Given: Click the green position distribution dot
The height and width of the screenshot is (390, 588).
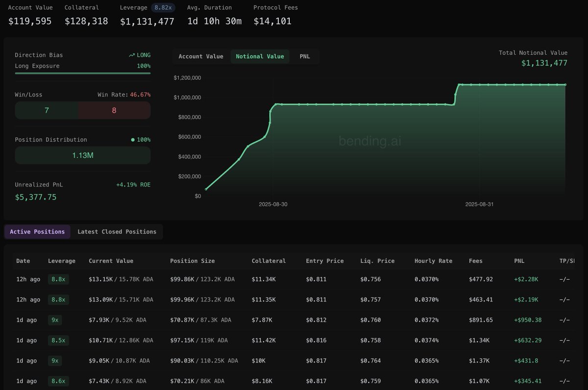Looking at the screenshot, I should point(133,140).
